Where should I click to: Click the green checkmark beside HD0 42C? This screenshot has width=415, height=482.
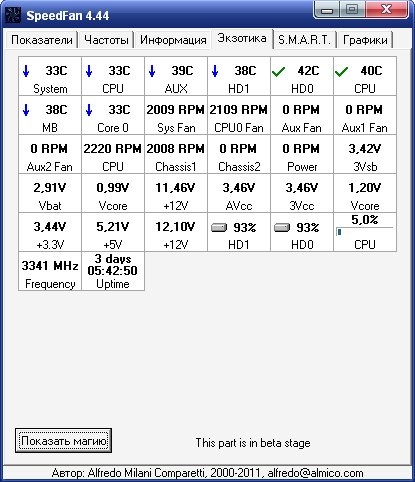[278, 72]
